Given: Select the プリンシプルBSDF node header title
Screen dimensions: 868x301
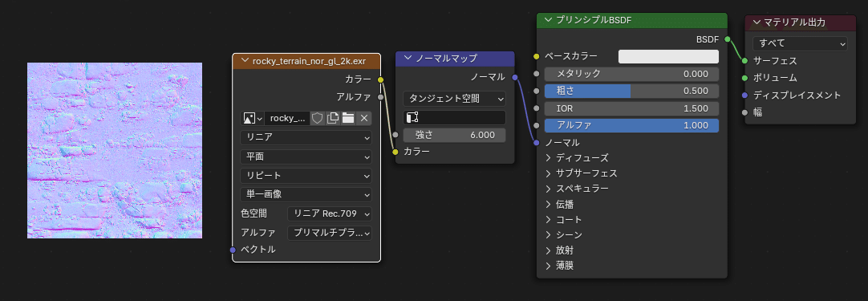Looking at the screenshot, I should pyautogui.click(x=594, y=20).
